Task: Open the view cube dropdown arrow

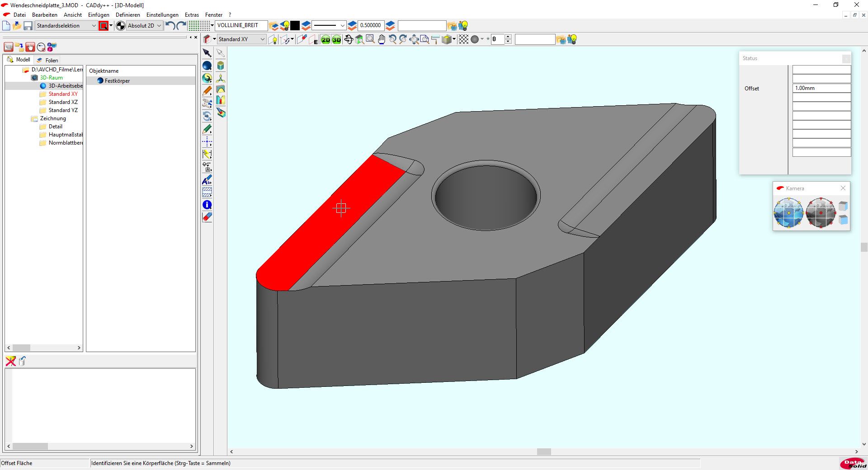Action: [x=455, y=39]
